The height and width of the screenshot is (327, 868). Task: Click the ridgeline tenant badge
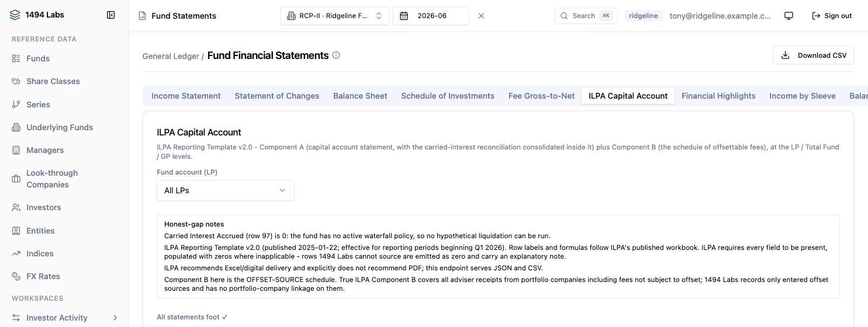pyautogui.click(x=644, y=16)
